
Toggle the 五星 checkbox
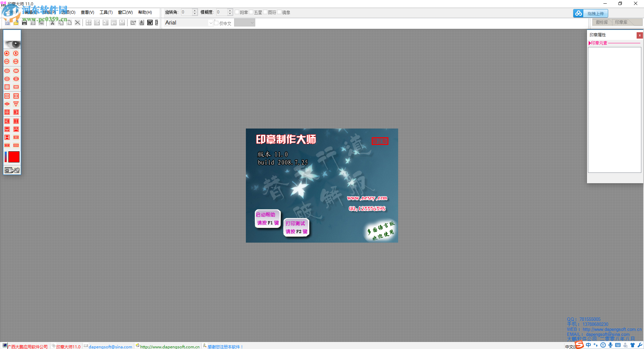(251, 12)
